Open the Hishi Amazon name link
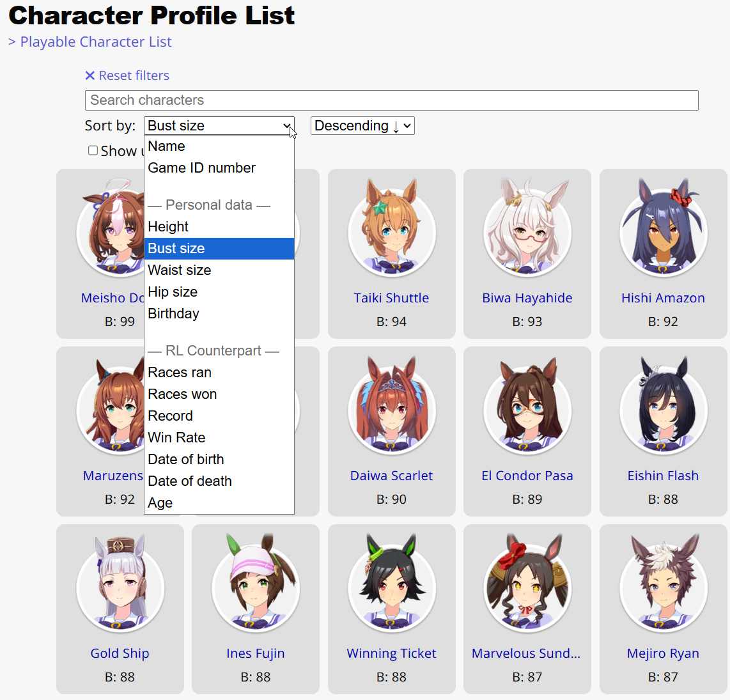 [x=664, y=298]
